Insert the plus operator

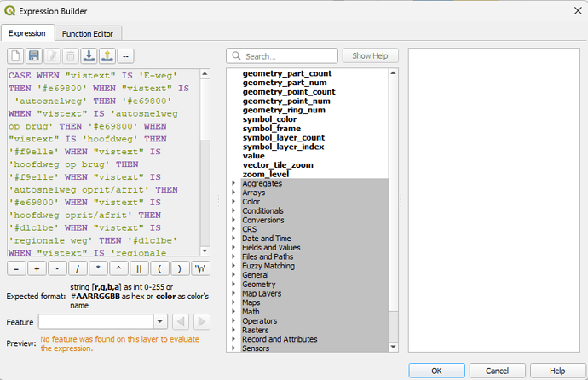37,268
